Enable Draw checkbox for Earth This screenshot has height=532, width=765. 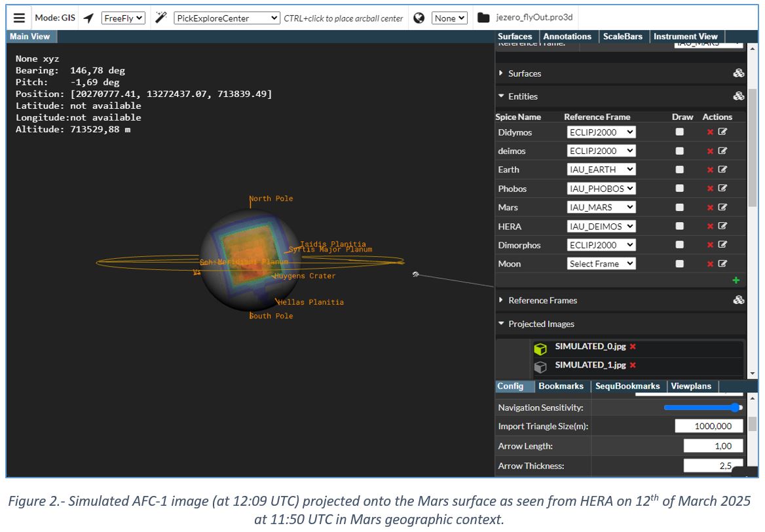click(x=680, y=170)
